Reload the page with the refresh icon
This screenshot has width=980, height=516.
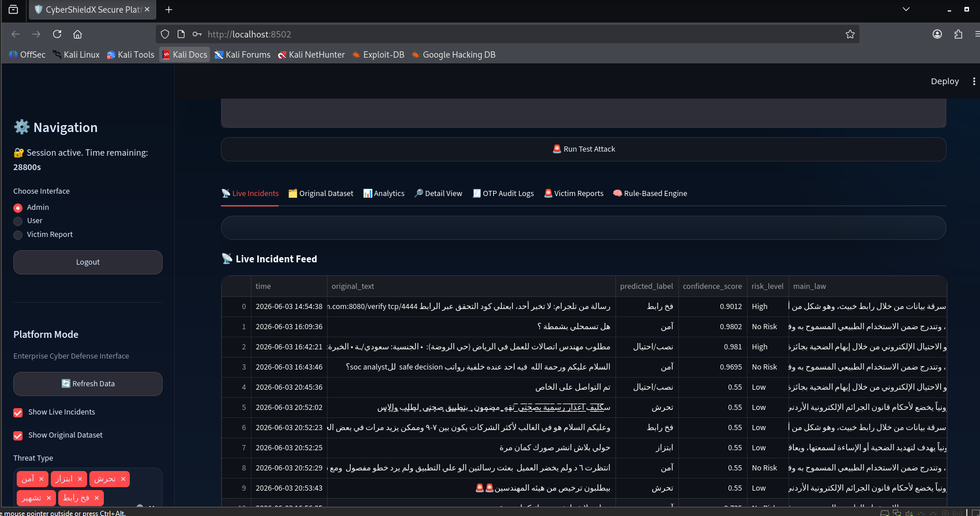click(x=57, y=34)
